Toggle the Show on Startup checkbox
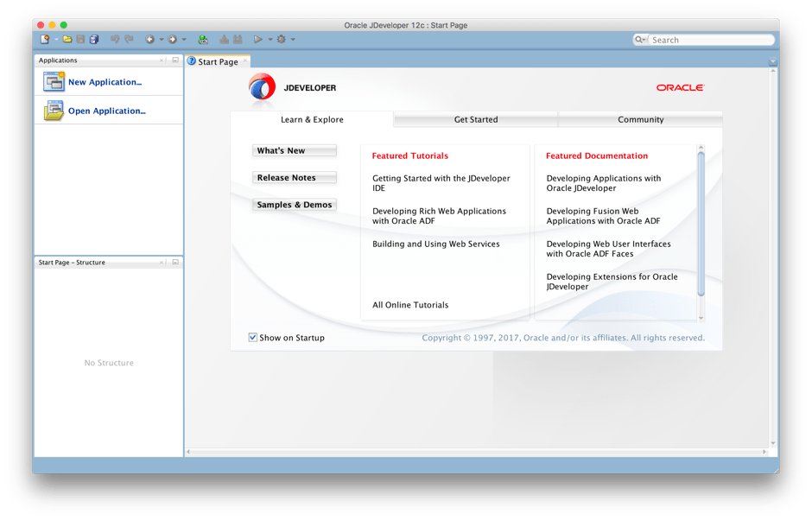The height and width of the screenshot is (520, 812). 253,337
